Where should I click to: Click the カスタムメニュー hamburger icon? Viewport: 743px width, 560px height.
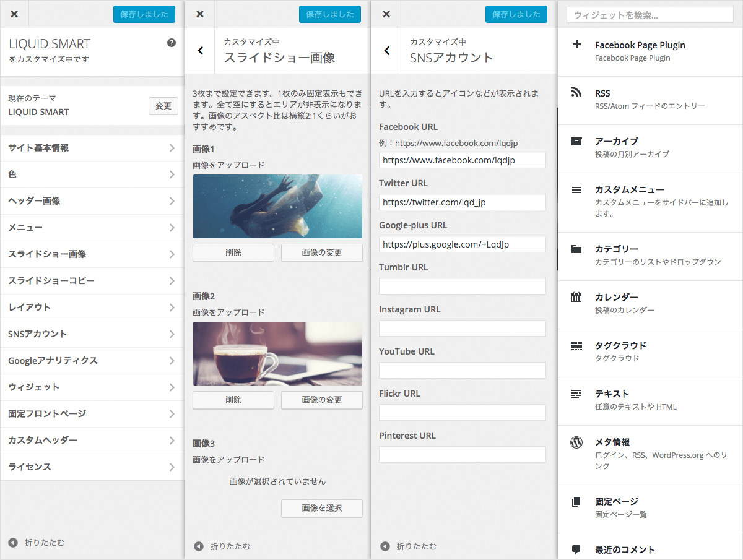[576, 189]
